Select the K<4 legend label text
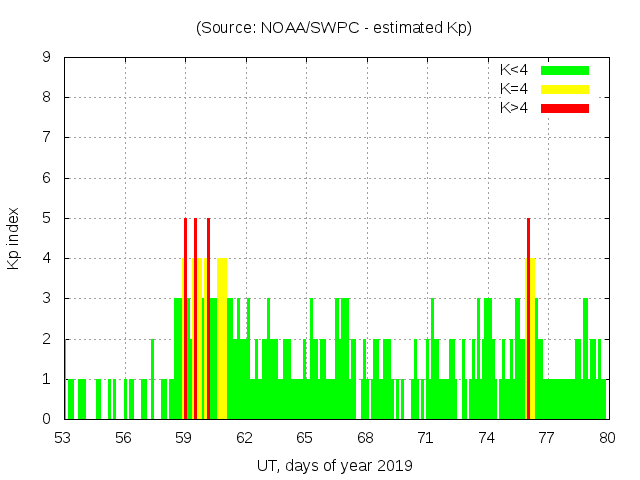 (x=514, y=70)
